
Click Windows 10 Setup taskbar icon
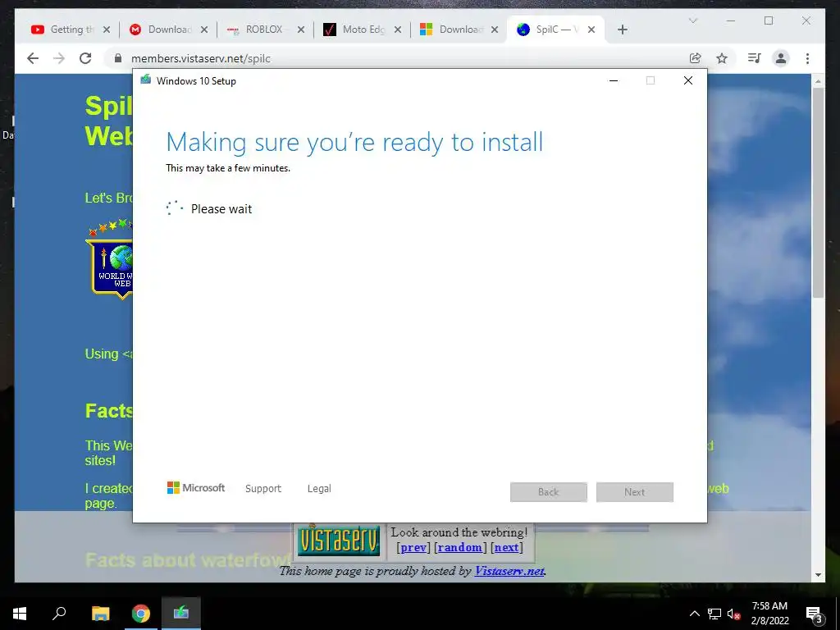click(x=181, y=614)
